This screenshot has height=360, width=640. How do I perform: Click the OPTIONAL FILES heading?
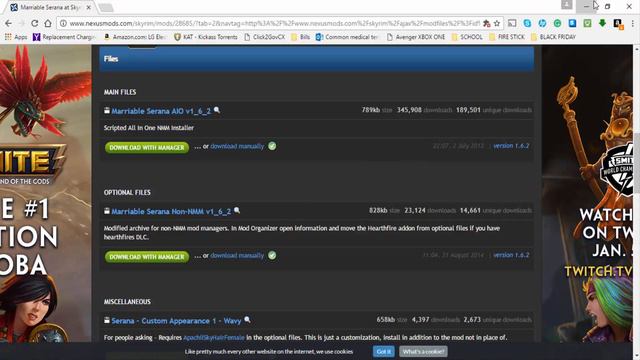(127, 192)
